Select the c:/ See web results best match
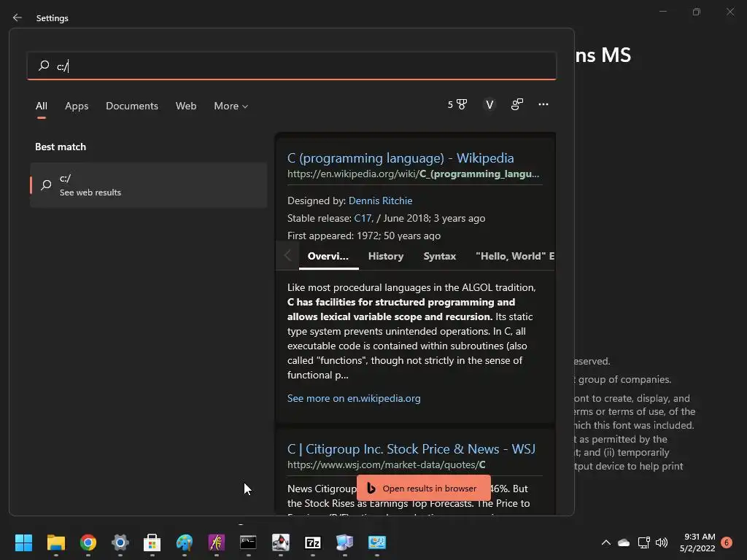The height and width of the screenshot is (560, 747). [x=149, y=184]
